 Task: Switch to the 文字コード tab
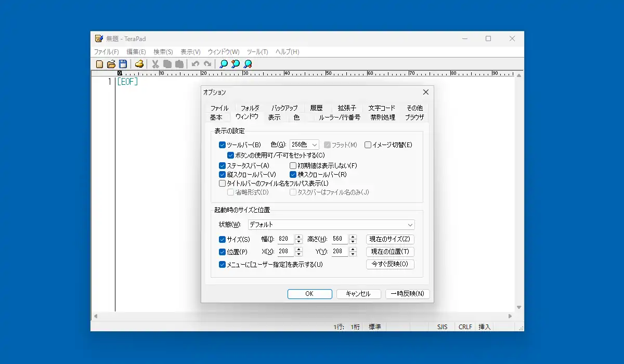point(382,108)
